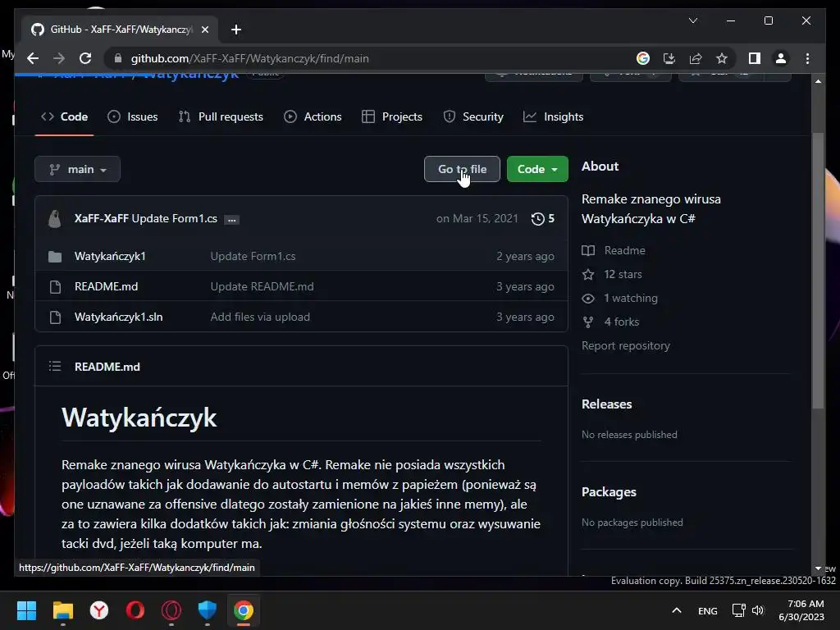Click install app icon in address bar
The width and height of the screenshot is (840, 630).
tap(669, 58)
